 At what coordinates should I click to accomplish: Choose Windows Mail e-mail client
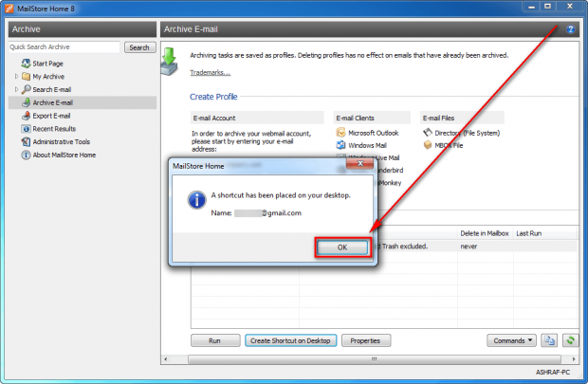coord(367,145)
